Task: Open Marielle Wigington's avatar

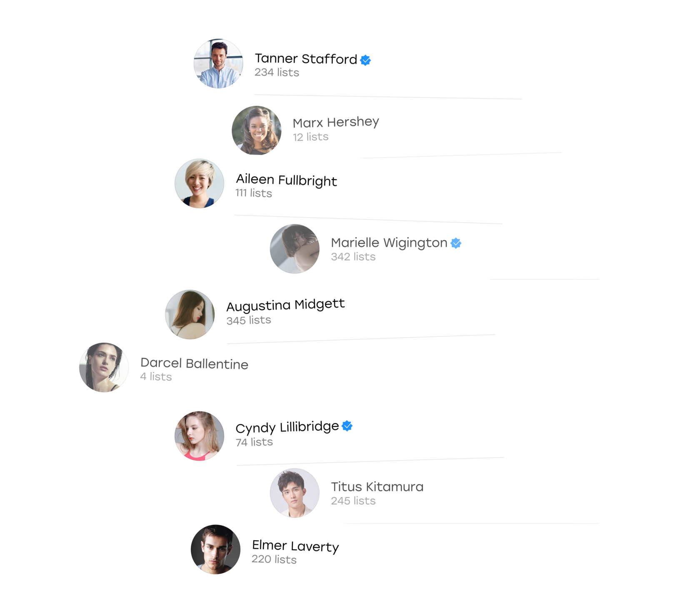Action: tap(295, 249)
